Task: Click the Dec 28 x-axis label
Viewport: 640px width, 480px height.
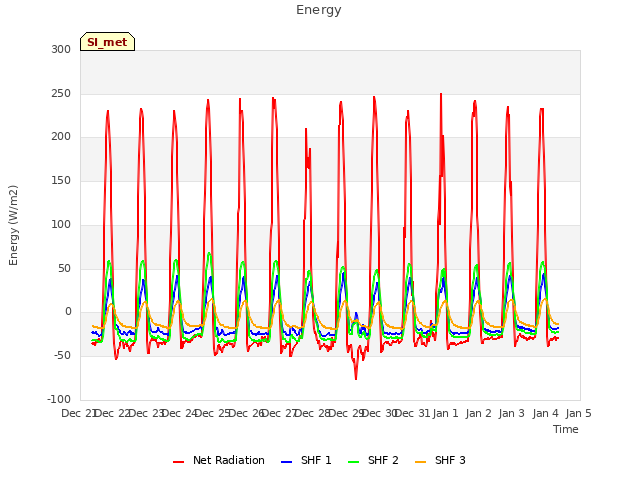Action: (x=313, y=413)
